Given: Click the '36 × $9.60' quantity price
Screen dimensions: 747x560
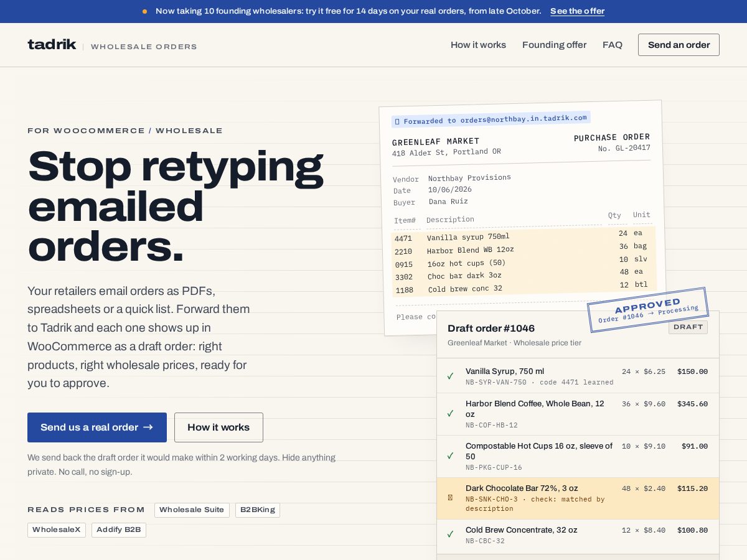Looking at the screenshot, I should click(x=644, y=404).
